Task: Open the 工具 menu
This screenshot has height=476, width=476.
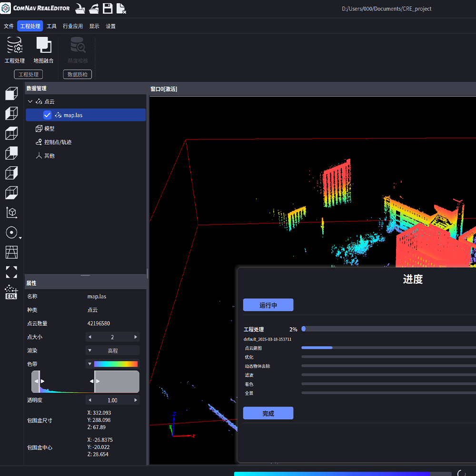Action: (51, 26)
